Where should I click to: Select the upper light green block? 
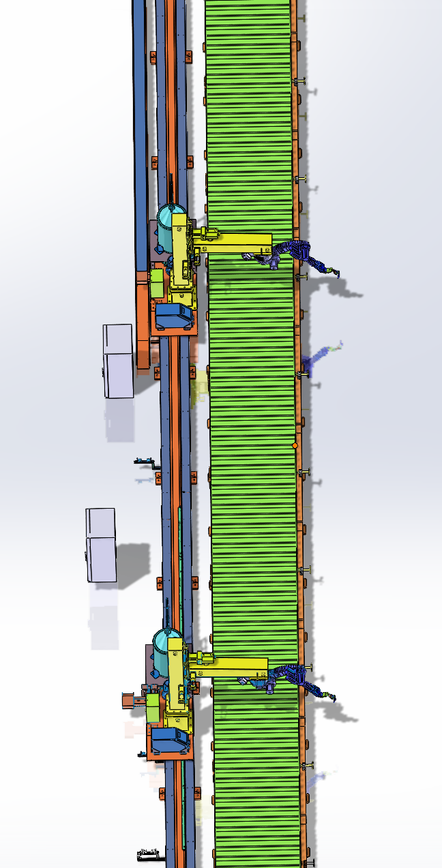157,282
